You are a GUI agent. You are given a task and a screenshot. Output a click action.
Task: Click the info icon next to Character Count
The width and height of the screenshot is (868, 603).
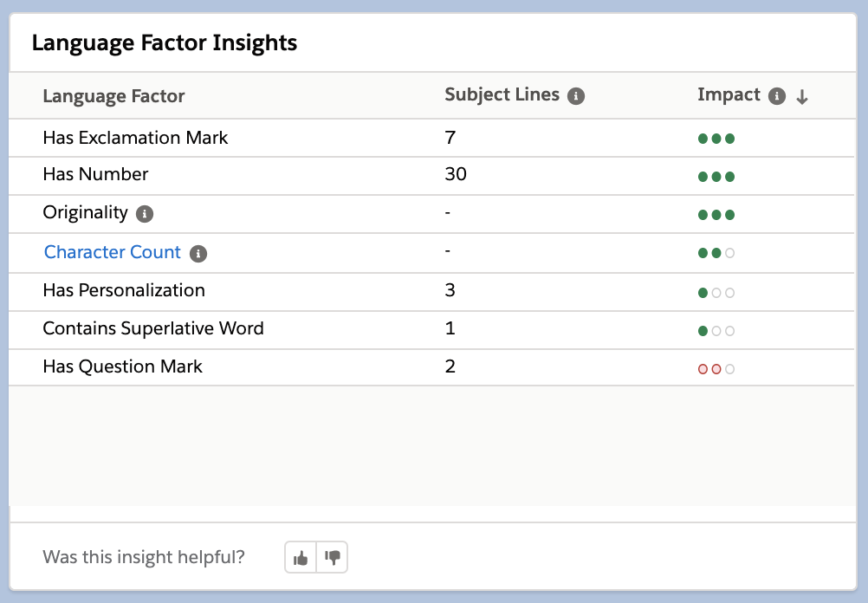point(197,253)
